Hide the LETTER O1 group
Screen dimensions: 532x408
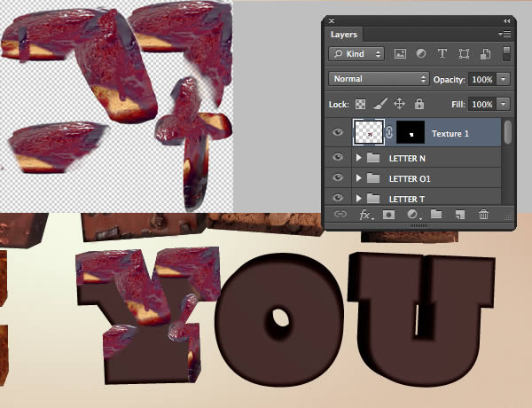point(338,177)
